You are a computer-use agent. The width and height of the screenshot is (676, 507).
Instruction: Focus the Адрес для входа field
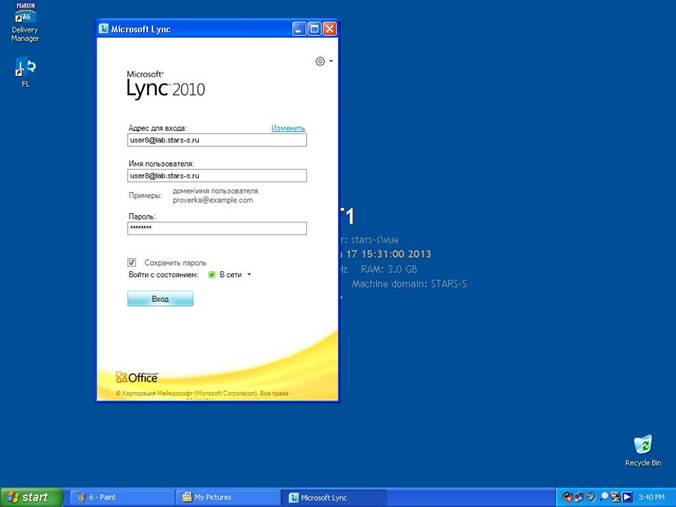pos(217,140)
